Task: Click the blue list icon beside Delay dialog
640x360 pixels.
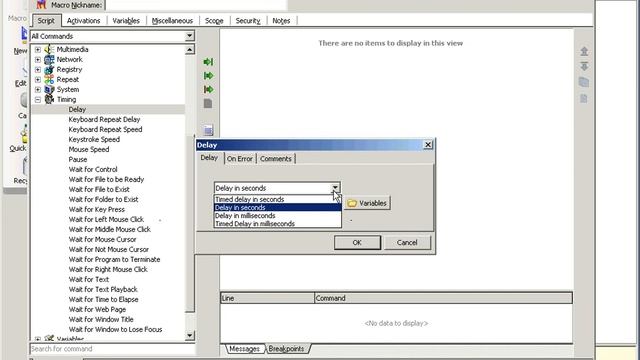Action: pyautogui.click(x=208, y=130)
